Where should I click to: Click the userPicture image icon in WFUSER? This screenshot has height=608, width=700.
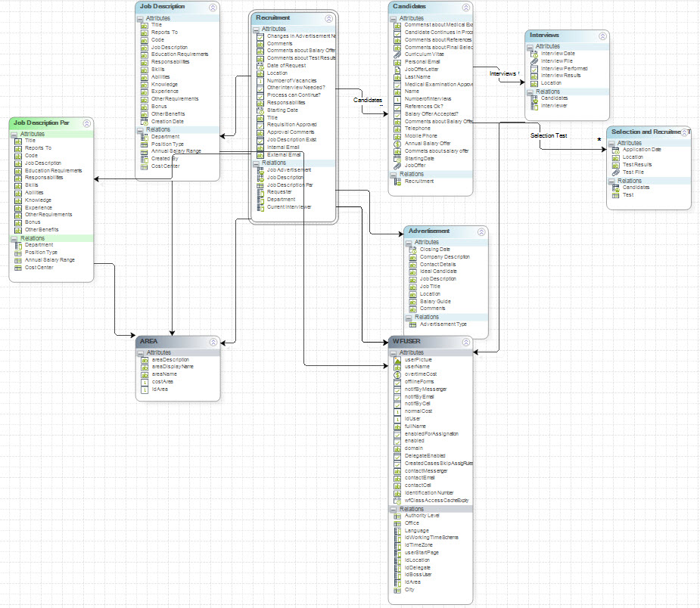pos(397,359)
